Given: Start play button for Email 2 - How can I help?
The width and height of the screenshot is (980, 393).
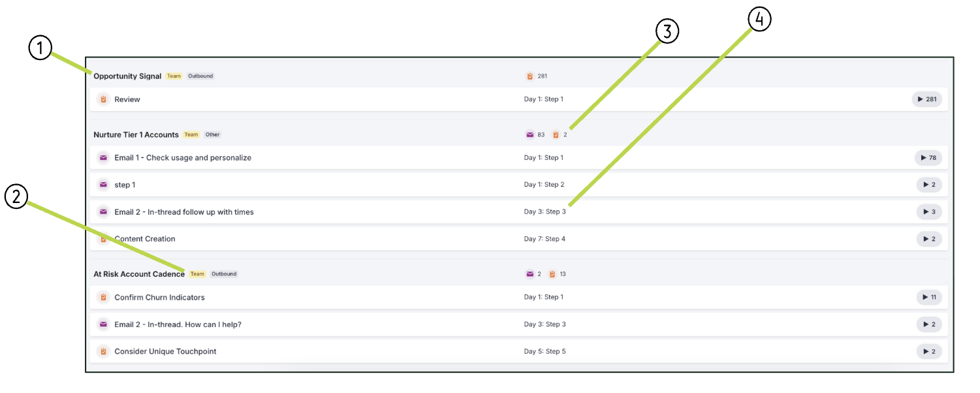Looking at the screenshot, I should click(x=929, y=324).
